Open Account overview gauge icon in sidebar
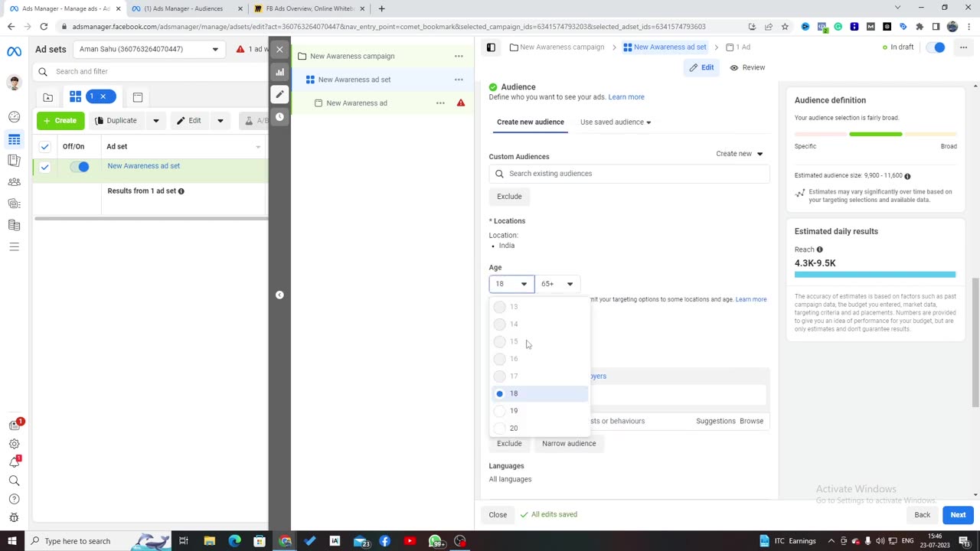 [x=14, y=117]
